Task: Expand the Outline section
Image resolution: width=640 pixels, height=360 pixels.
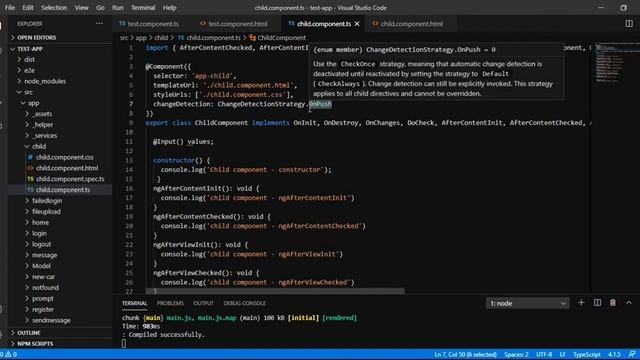Action: pos(60,333)
